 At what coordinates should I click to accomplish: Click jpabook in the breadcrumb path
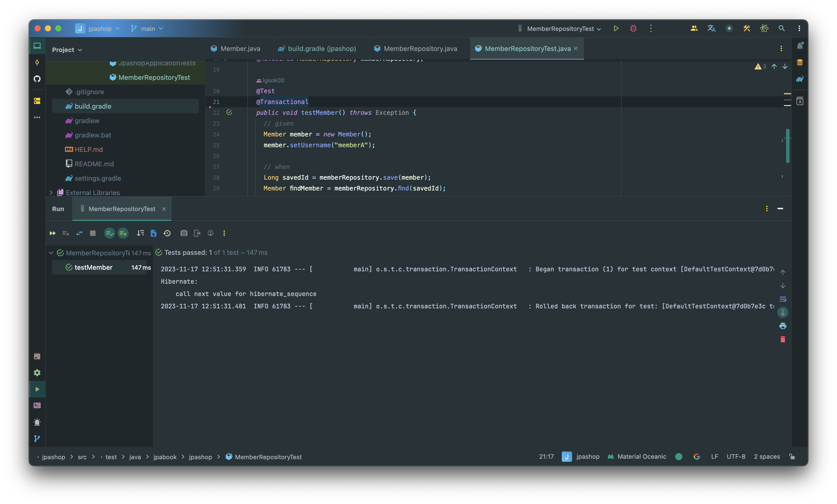pos(165,457)
